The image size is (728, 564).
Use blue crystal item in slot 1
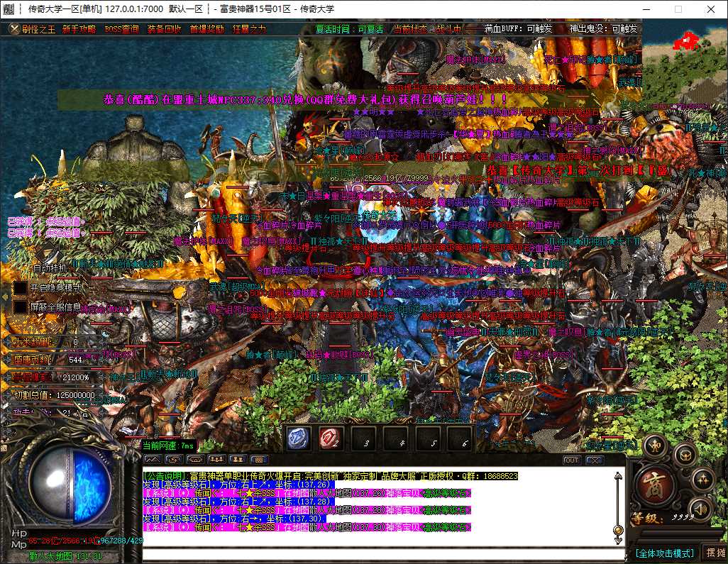(x=298, y=438)
